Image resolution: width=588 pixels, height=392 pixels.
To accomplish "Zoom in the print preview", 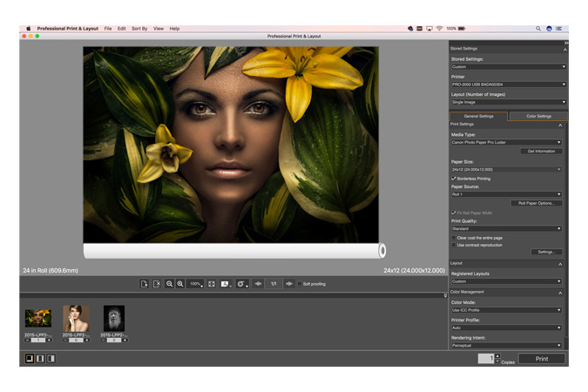I will 180,284.
